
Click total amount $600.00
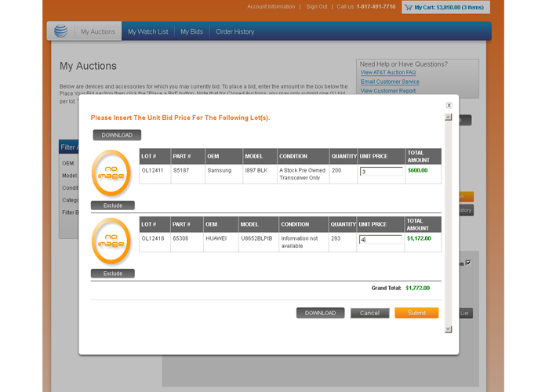418,170
